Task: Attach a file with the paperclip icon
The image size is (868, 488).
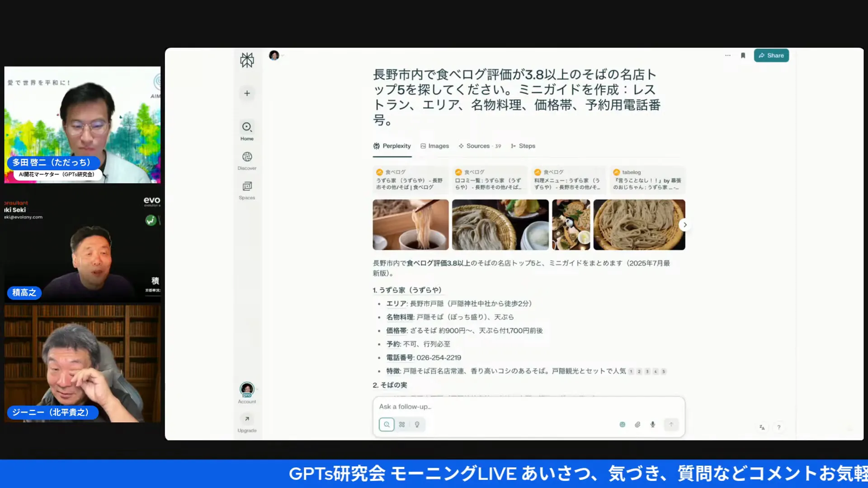Action: 637,424
